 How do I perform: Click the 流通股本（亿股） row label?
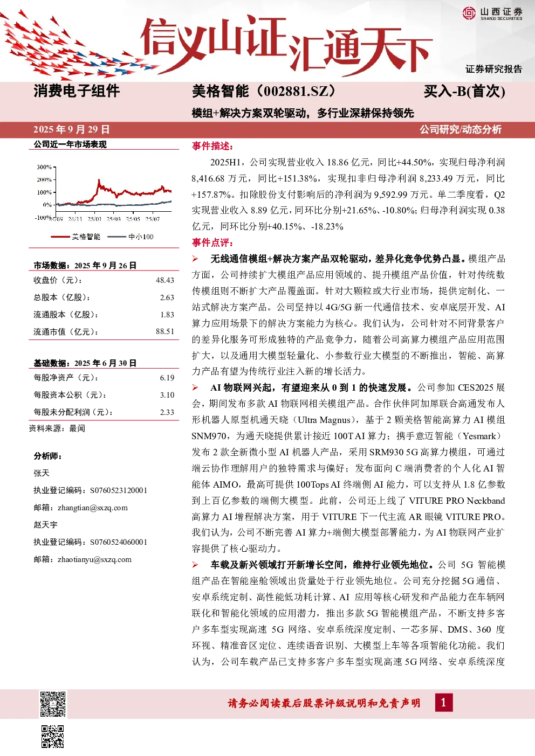pyautogui.click(x=66, y=315)
